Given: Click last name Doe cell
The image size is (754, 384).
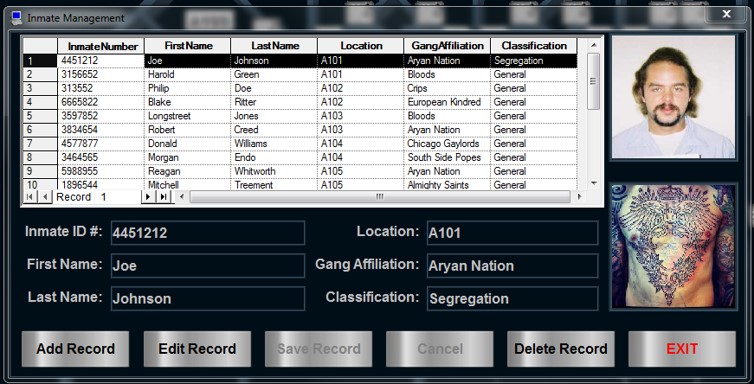Looking at the screenshot, I should 274,88.
